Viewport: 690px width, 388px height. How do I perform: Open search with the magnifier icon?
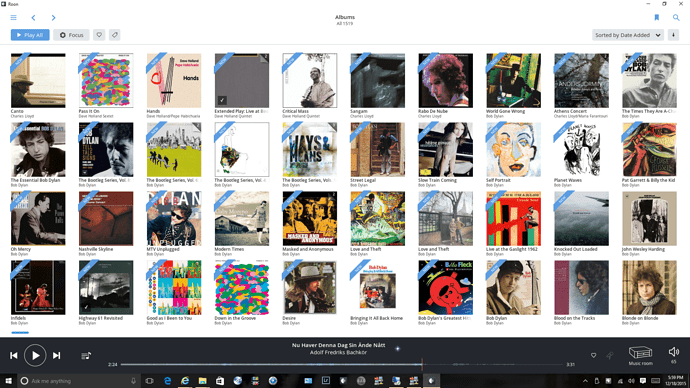(676, 18)
